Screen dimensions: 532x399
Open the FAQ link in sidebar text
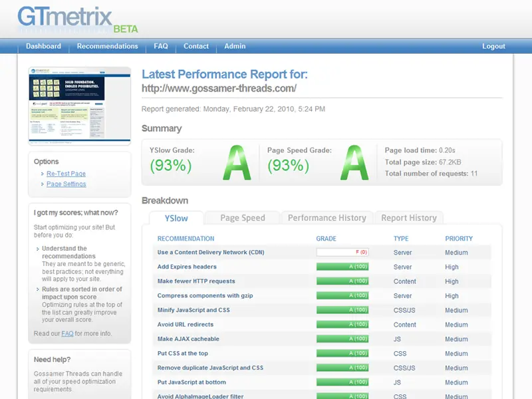[67, 334]
